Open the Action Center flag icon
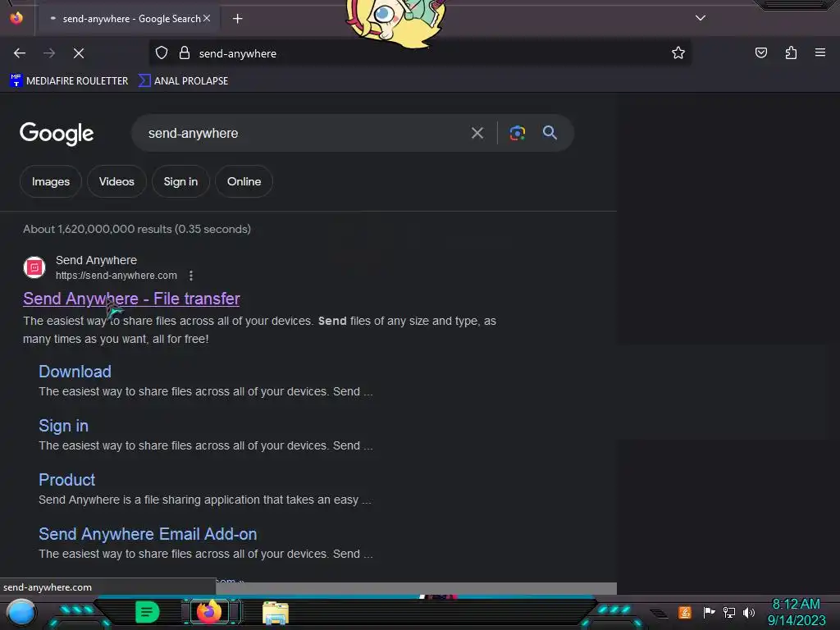Screen dimensions: 840x630 click(x=709, y=612)
